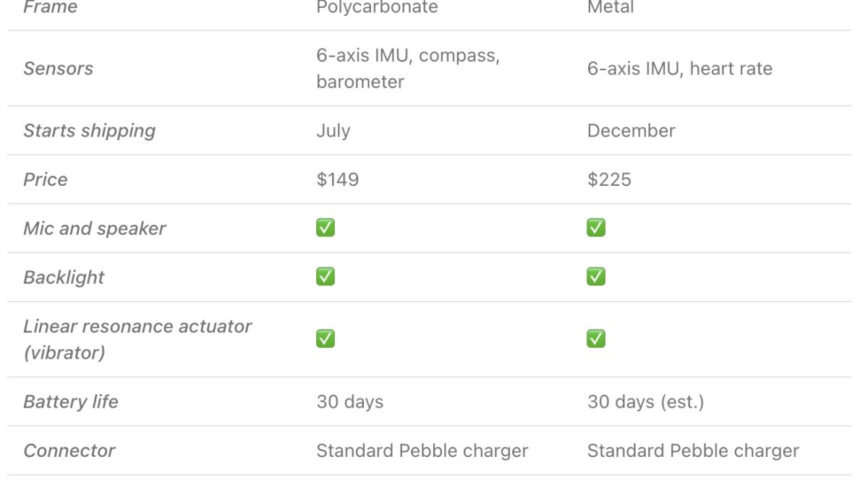Click the Starts shipping row label

[89, 131]
